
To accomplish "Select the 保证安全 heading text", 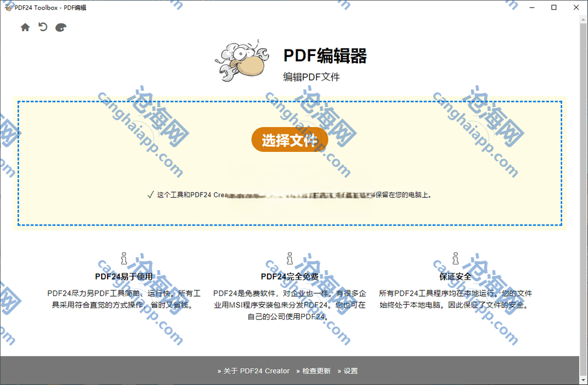I will 455,276.
